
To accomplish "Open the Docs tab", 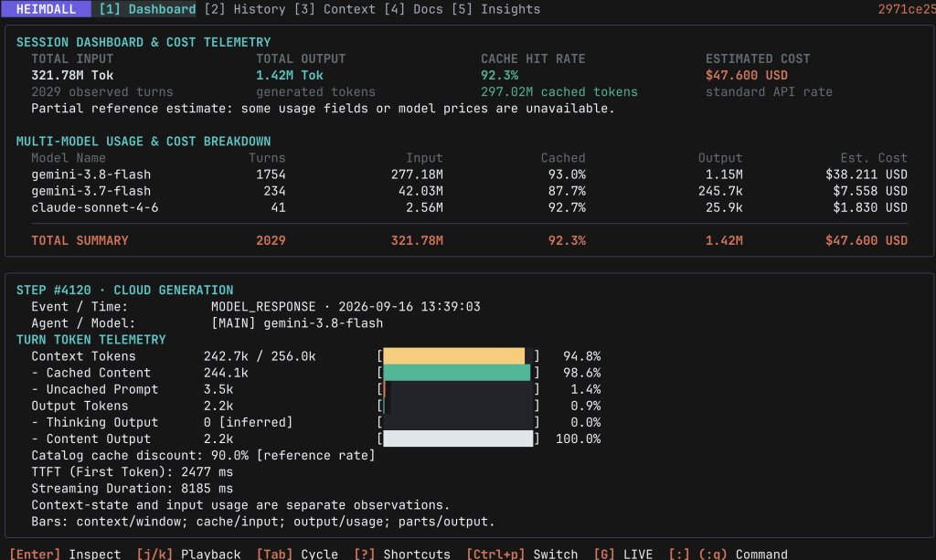I will click(414, 9).
